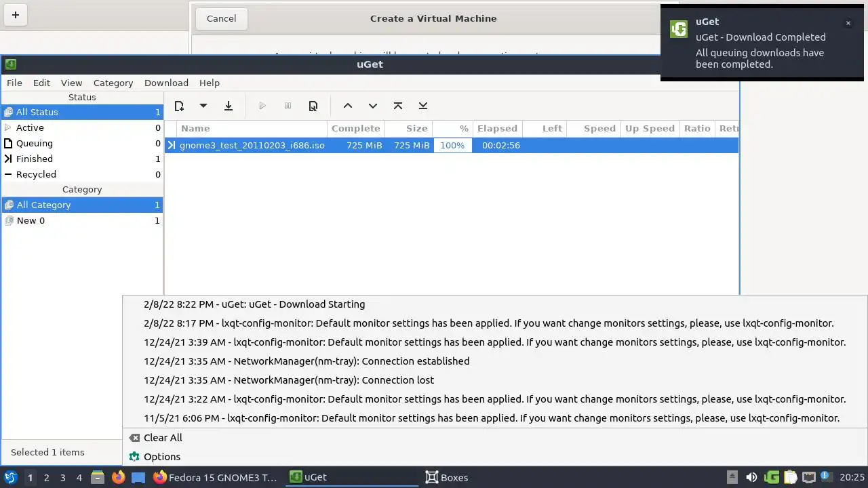Open the View menu in uGet
This screenshot has width=868, height=488.
click(x=71, y=83)
